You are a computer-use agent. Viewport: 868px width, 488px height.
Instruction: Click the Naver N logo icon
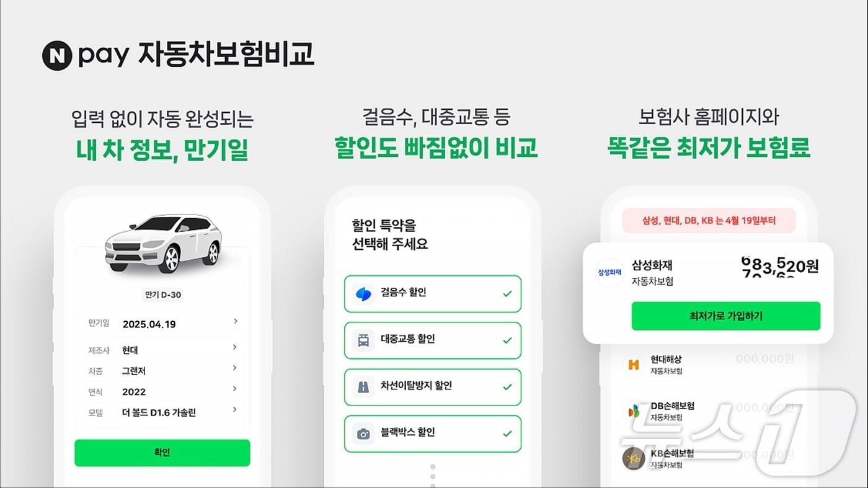click(x=57, y=55)
